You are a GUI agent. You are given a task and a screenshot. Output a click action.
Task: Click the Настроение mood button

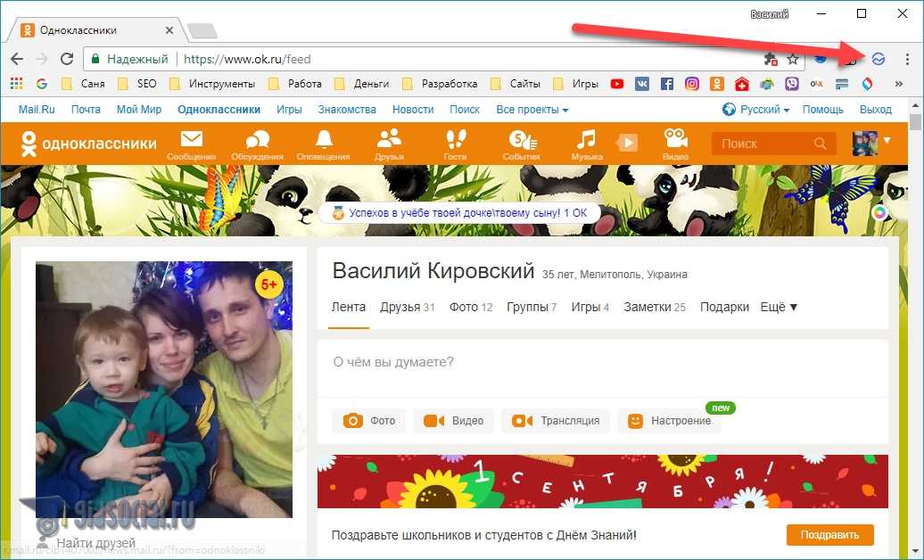pos(671,421)
